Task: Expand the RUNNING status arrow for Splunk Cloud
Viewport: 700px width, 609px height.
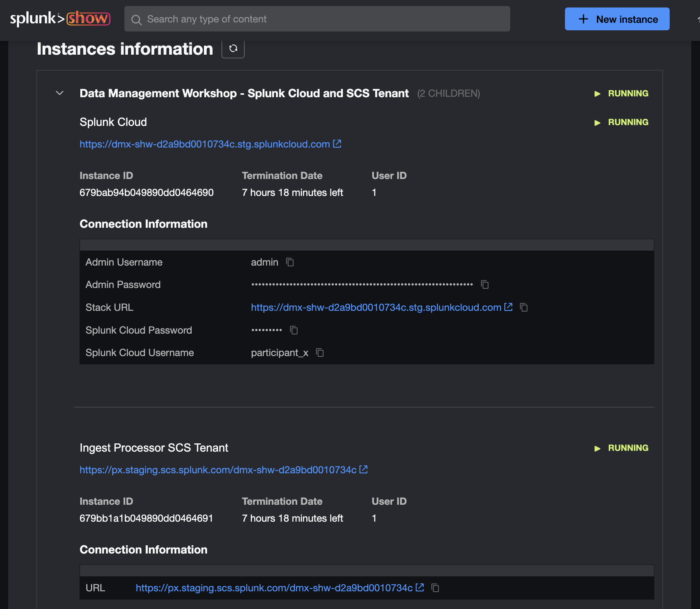Action: click(x=597, y=122)
